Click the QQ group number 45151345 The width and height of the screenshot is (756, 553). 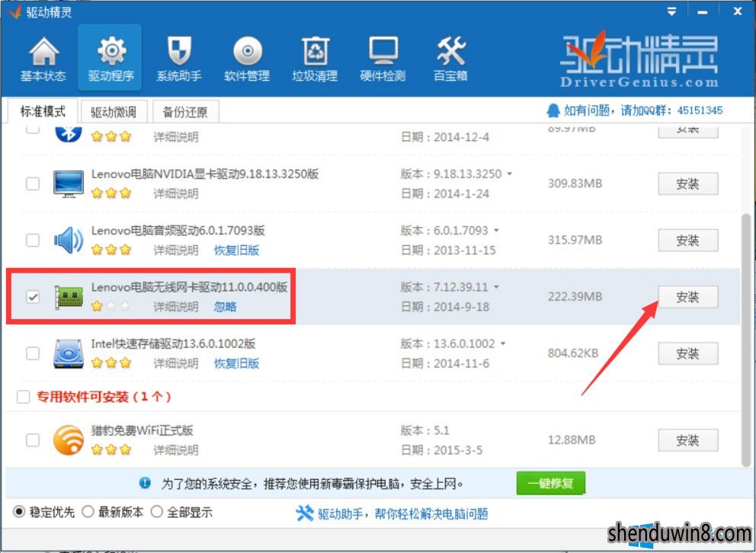coord(700,110)
